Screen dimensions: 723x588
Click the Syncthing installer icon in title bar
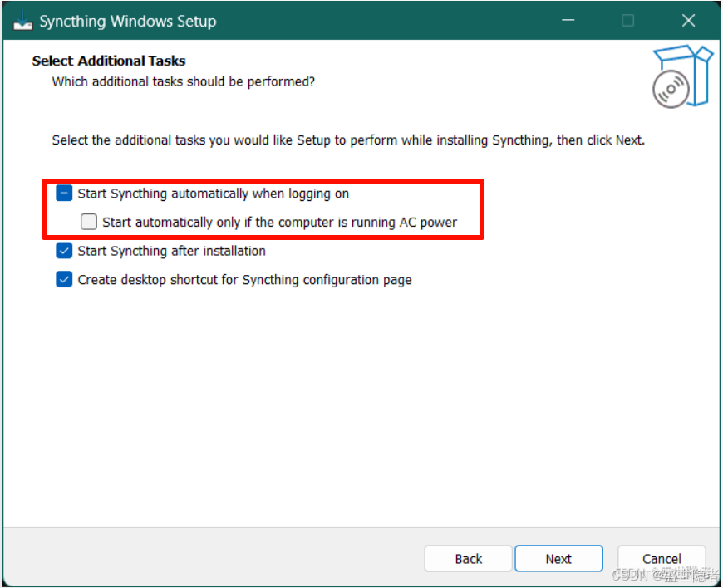coord(22,21)
